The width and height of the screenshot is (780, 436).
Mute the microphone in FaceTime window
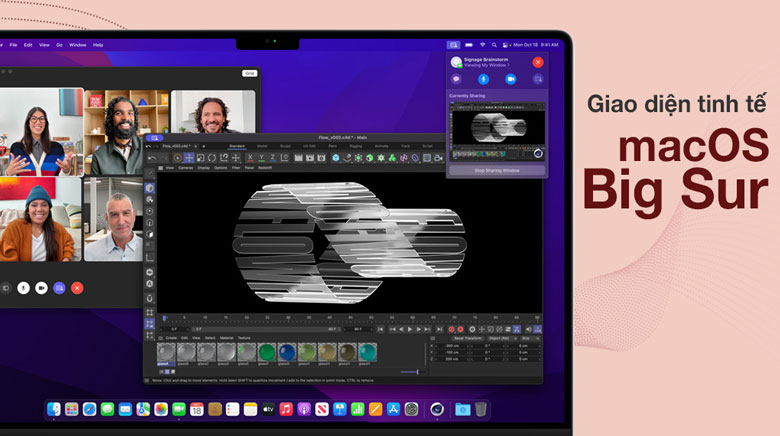pyautogui.click(x=23, y=288)
